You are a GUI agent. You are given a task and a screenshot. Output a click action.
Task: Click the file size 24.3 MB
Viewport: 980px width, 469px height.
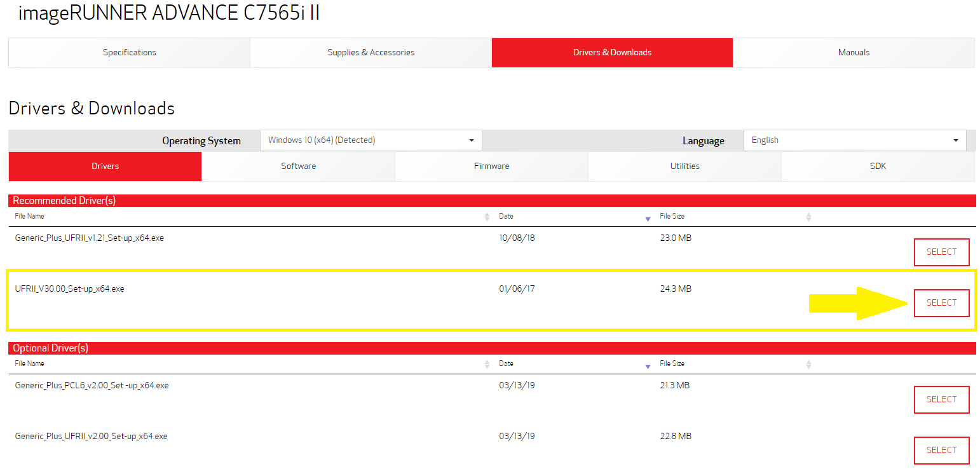(676, 289)
